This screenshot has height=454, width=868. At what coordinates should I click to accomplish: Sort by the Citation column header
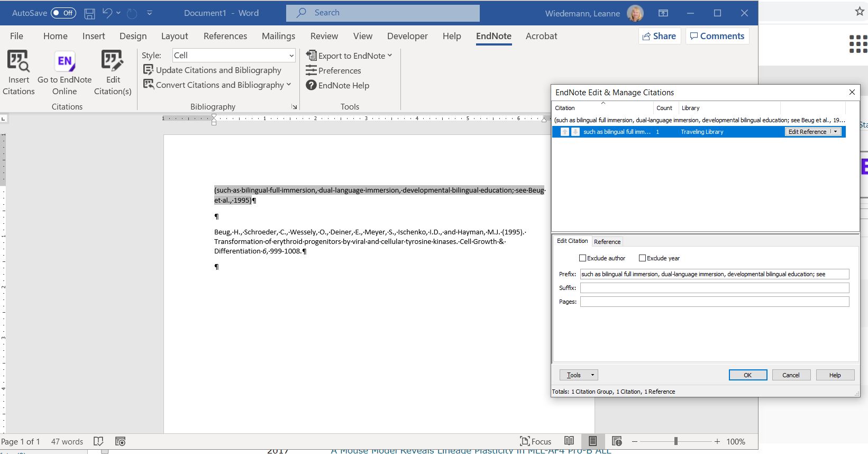tap(603, 108)
